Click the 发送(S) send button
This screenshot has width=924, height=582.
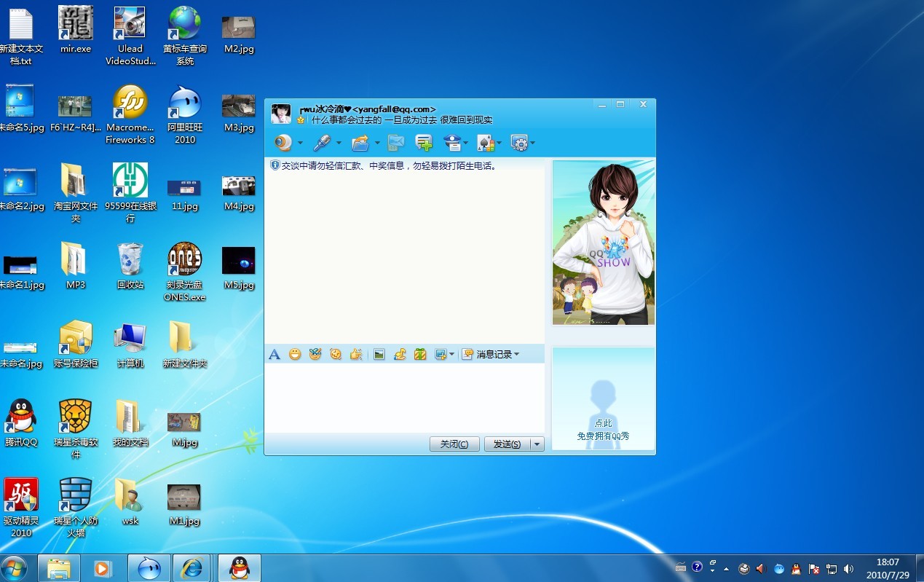click(506, 444)
